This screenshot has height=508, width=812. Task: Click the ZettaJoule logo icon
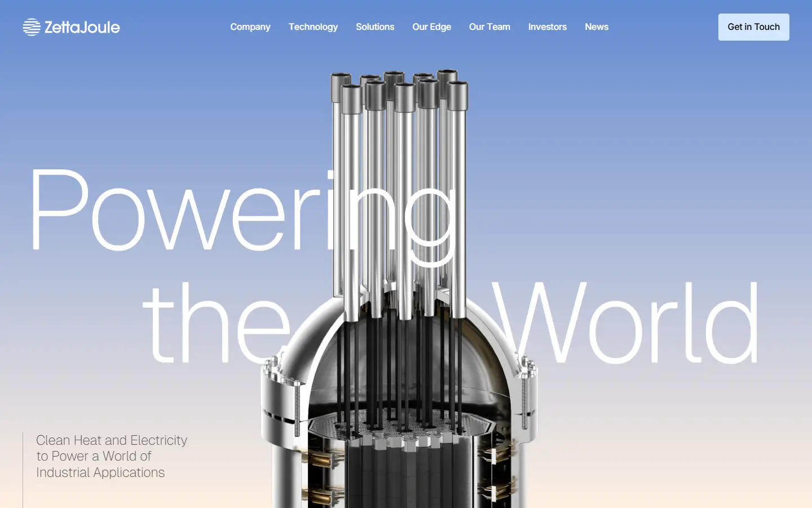32,27
